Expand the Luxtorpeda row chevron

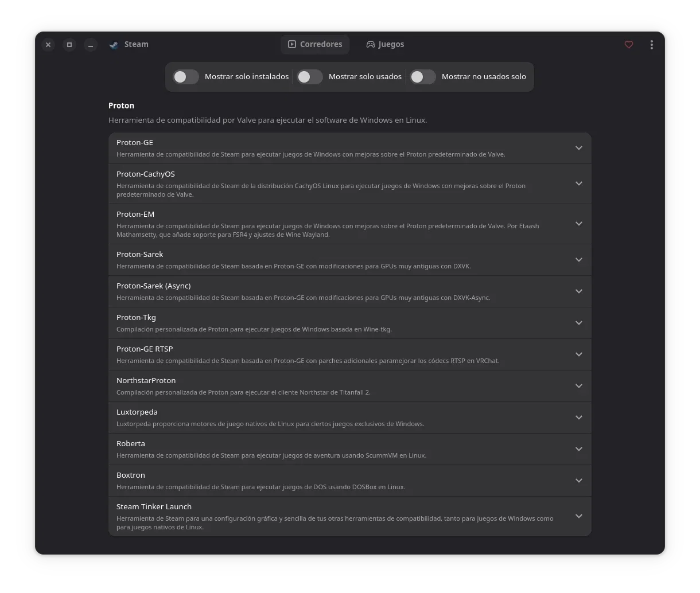[579, 418]
